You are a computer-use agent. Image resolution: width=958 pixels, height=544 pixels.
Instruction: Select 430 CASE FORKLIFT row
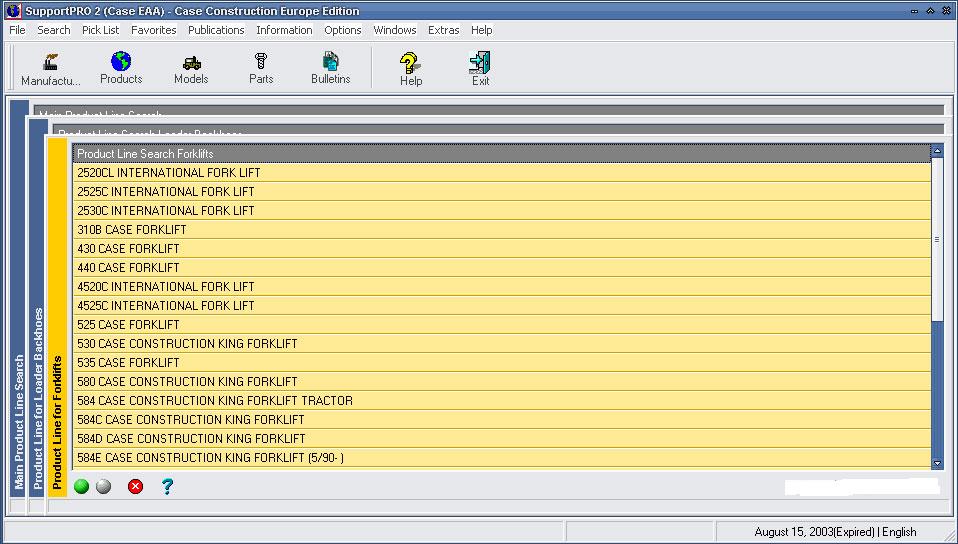click(502, 248)
